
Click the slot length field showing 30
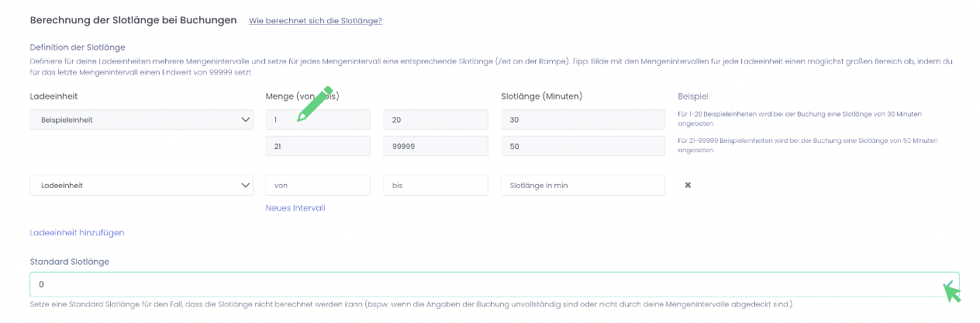(582, 120)
